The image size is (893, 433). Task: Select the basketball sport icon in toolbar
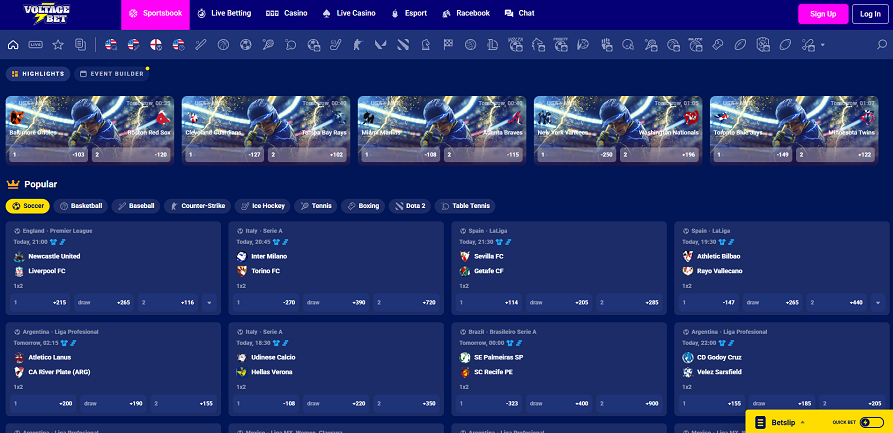pos(223,44)
